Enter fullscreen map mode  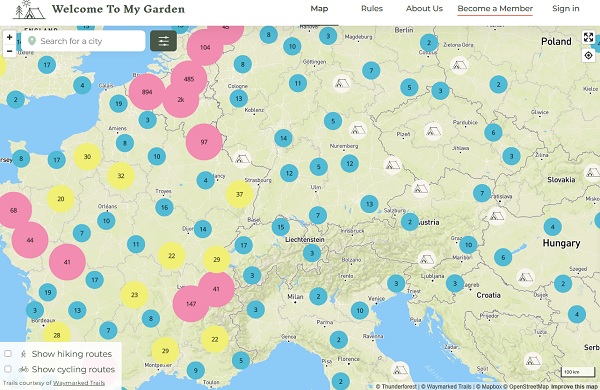tap(588, 37)
